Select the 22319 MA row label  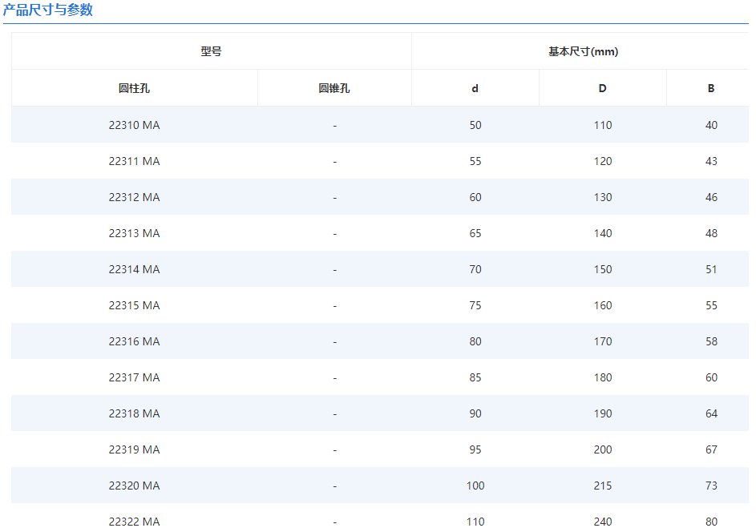point(134,449)
